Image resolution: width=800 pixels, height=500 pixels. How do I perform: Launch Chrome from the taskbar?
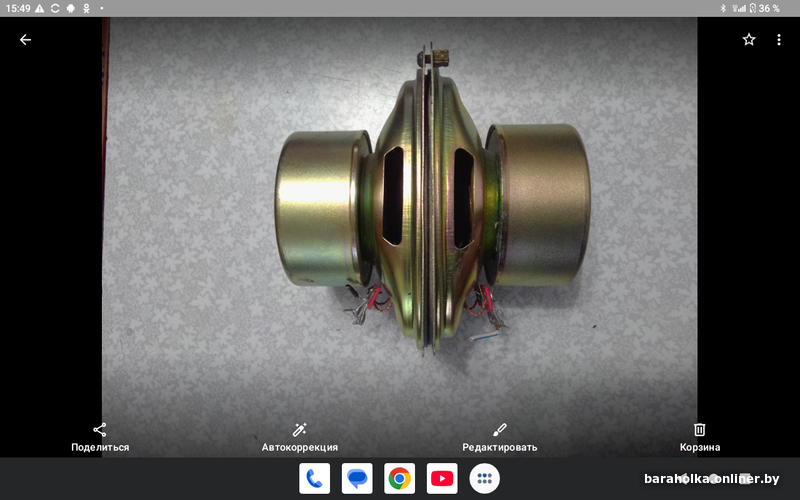[x=400, y=479]
